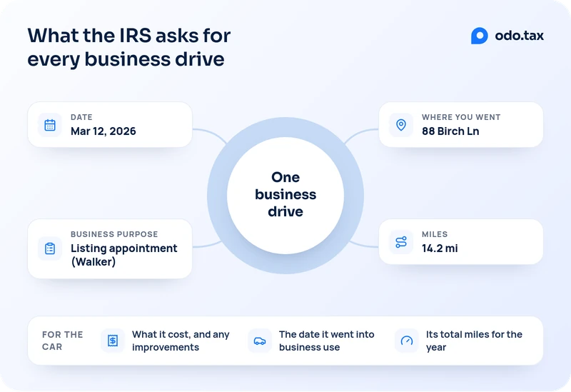Click the 'One business drive' center circle
The image size is (571, 392).
[285, 195]
